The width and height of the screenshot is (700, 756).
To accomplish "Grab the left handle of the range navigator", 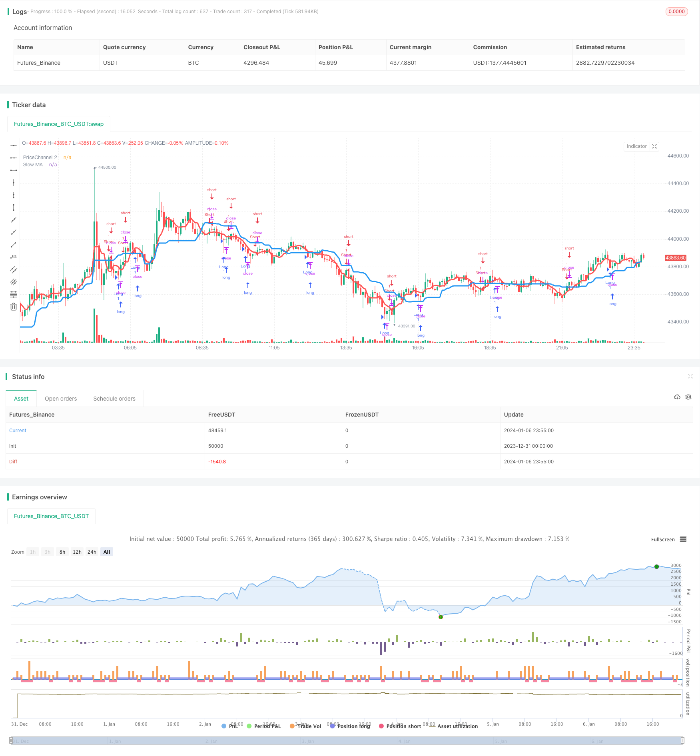I will [x=11, y=741].
